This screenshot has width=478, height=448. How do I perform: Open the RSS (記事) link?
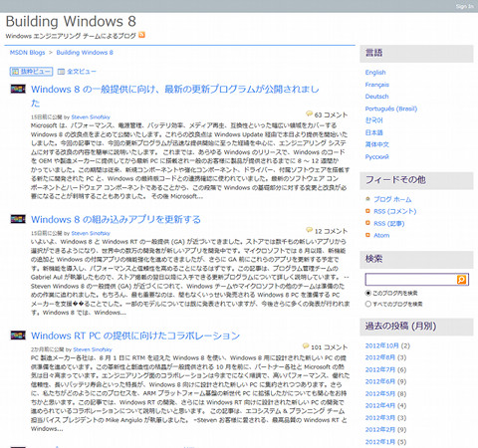pyautogui.click(x=389, y=223)
